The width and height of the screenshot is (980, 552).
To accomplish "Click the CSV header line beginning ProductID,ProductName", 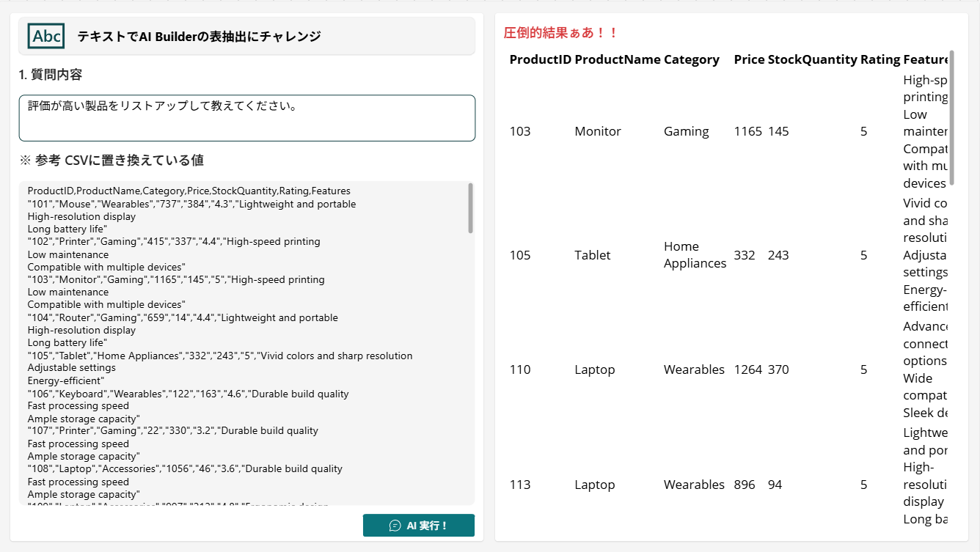I will coord(189,191).
